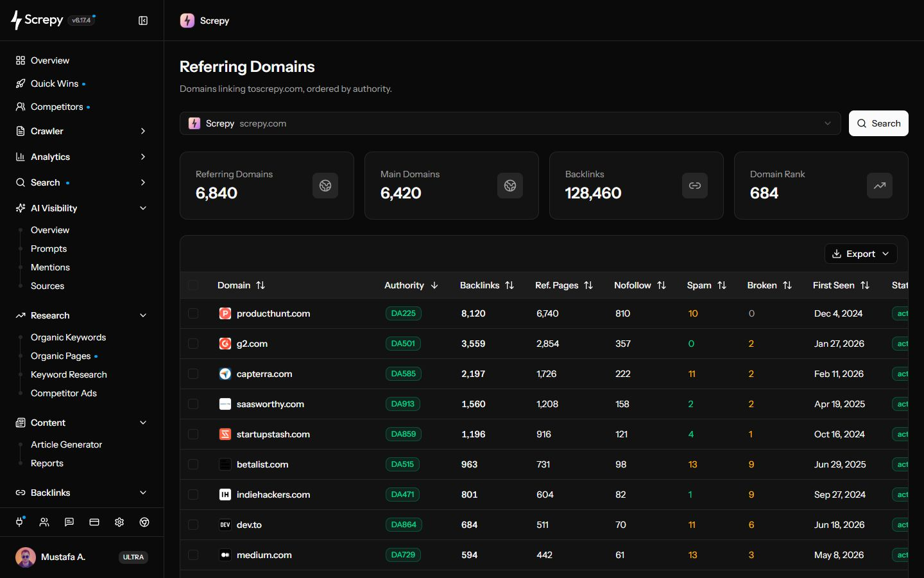Click the Search button

tap(878, 123)
